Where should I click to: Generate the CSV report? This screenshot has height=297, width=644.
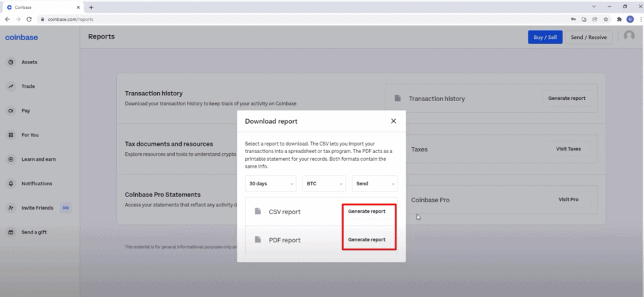coord(367,212)
